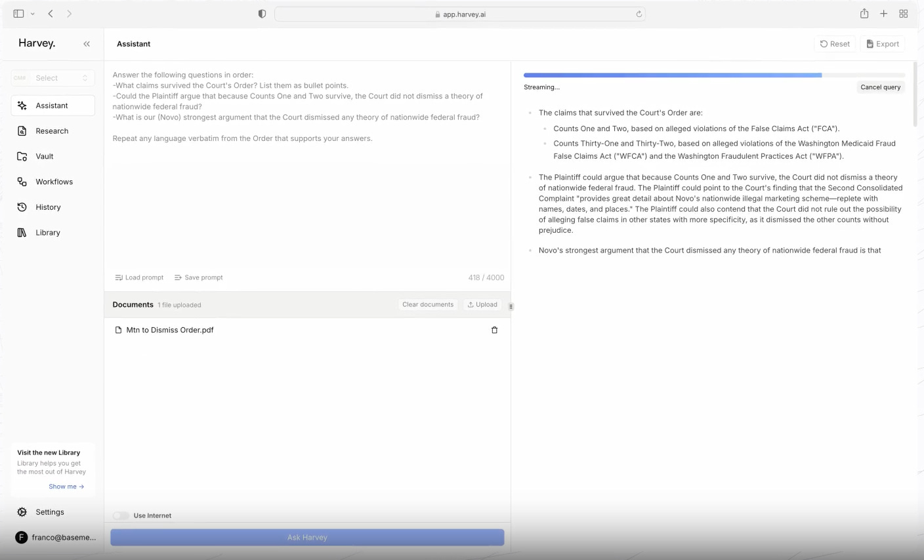This screenshot has width=924, height=560.
Task: Open the Research section
Action: click(52, 131)
